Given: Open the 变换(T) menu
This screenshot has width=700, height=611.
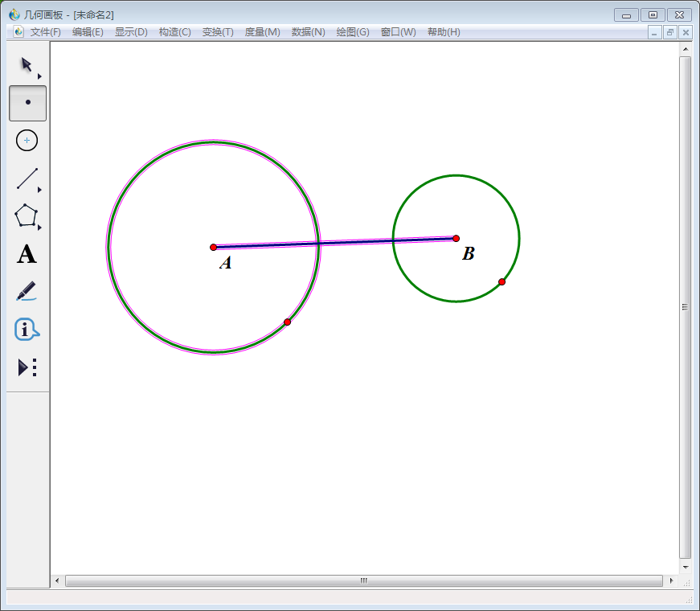Looking at the screenshot, I should [218, 32].
